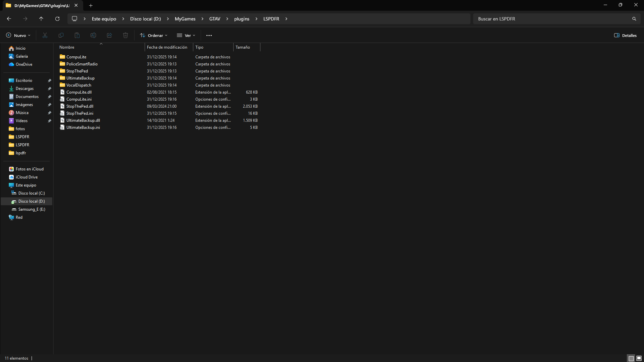The width and height of the screenshot is (644, 362).
Task: Unpin Música from quick access
Action: click(50, 113)
